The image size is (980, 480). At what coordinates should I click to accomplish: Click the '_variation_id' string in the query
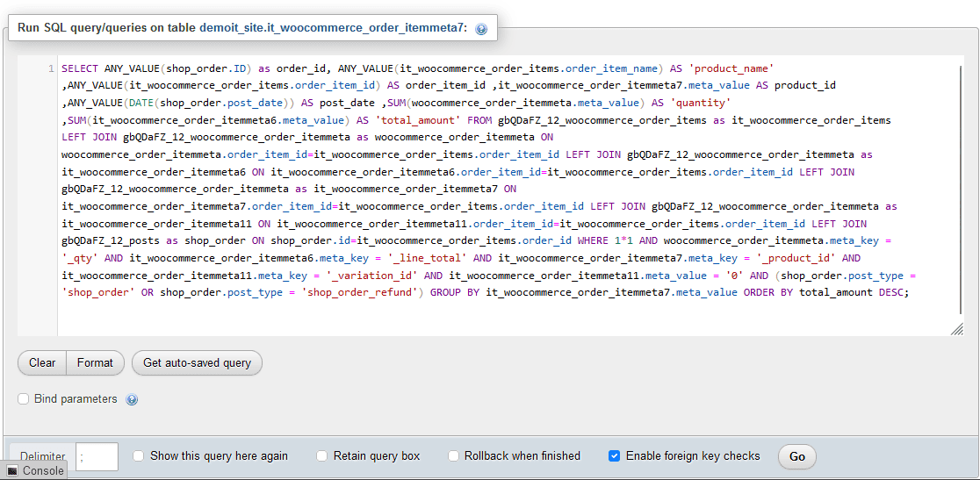tap(372, 276)
